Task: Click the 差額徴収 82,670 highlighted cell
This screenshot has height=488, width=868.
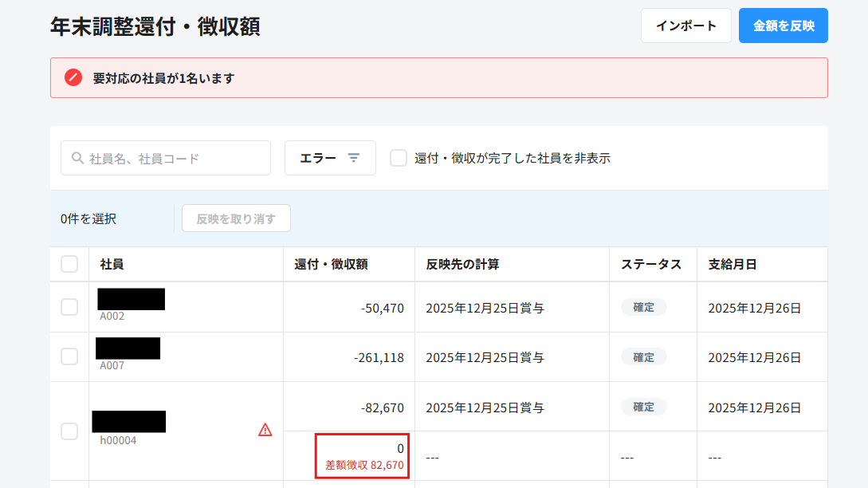Action: (x=363, y=456)
